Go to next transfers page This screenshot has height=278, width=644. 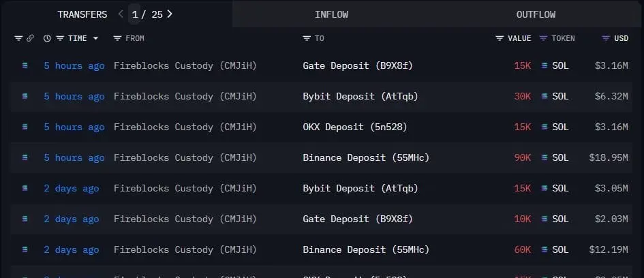point(170,14)
